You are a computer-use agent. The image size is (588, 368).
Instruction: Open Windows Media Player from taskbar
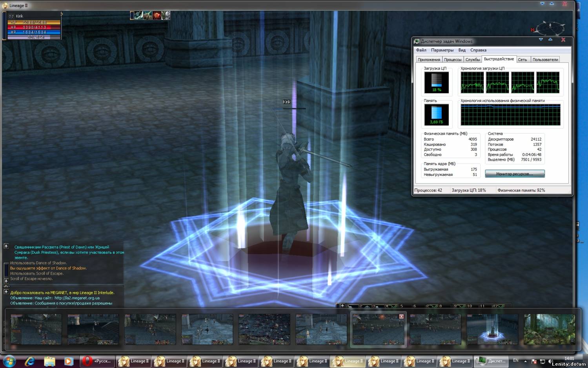pyautogui.click(x=68, y=361)
